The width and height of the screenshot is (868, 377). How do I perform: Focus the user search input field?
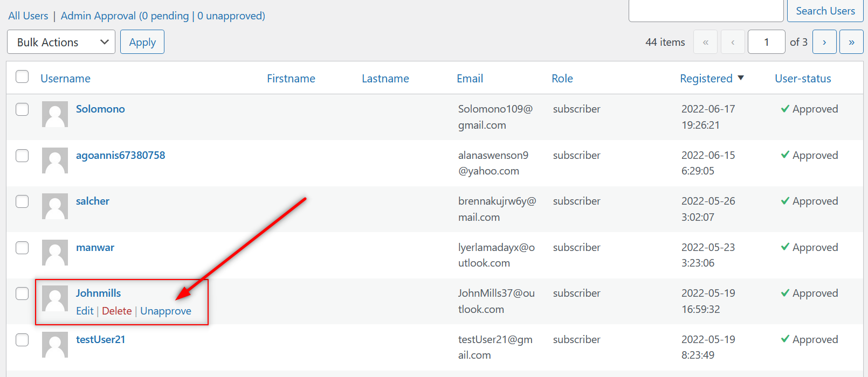[706, 11]
